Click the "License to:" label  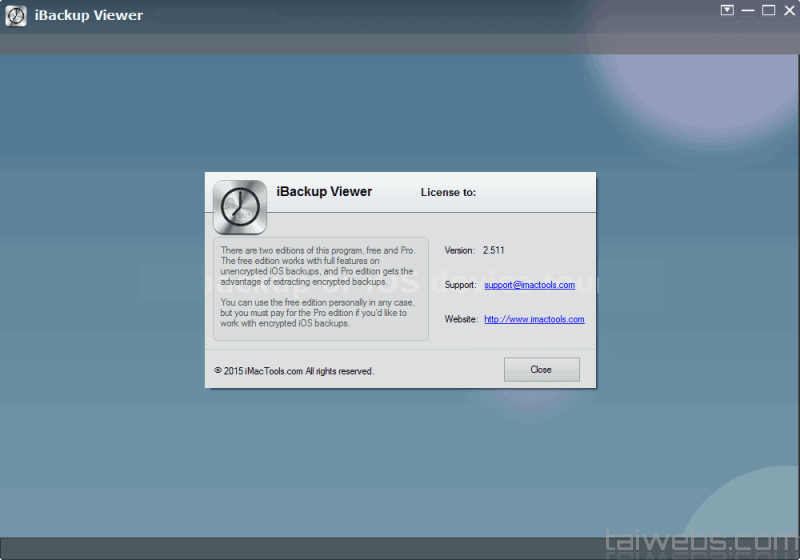tap(448, 192)
